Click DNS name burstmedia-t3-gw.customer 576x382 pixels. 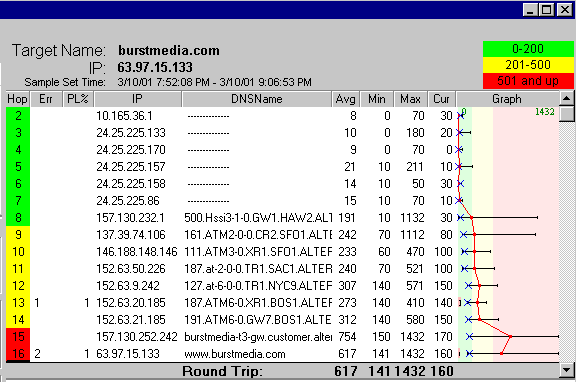[258, 336]
